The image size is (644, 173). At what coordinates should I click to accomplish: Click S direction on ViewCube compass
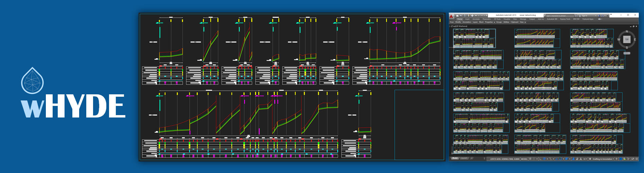627,48
